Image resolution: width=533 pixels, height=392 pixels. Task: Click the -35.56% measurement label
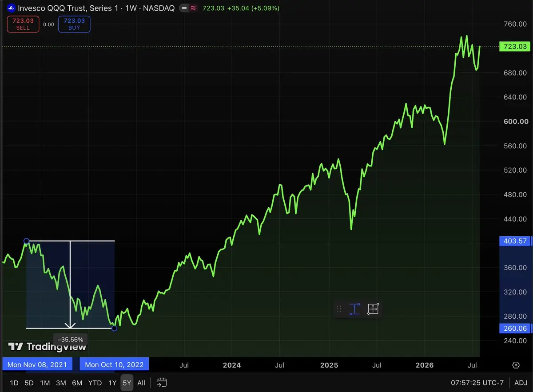pyautogui.click(x=70, y=340)
